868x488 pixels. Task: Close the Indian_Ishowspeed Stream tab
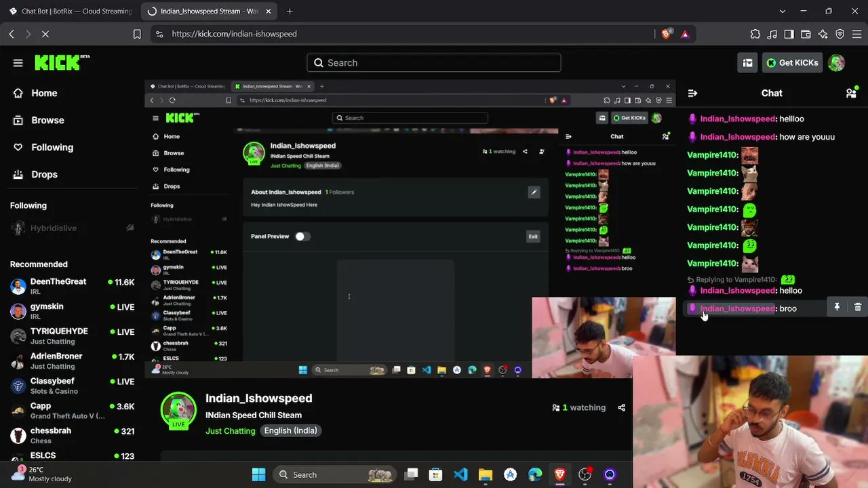269,12
